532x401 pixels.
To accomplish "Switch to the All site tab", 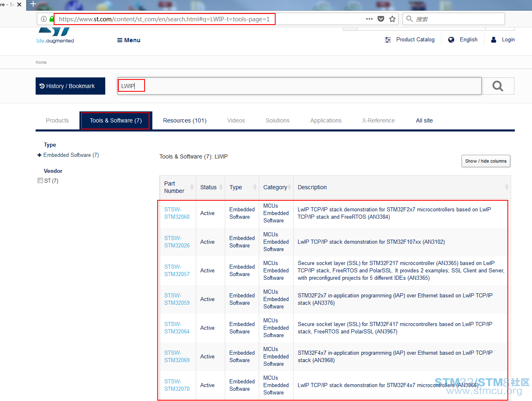I will click(x=424, y=120).
